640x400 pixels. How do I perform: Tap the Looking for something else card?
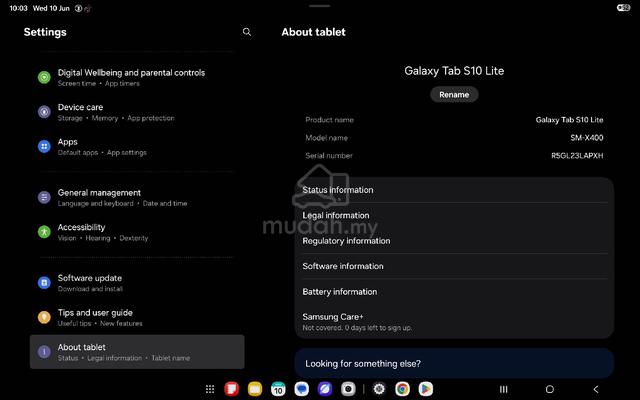point(454,363)
